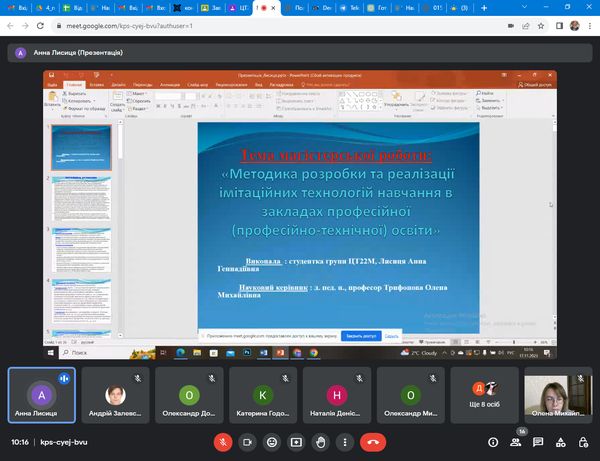Click the 'Ще 8 осіб' tile
This screenshot has height=461, width=600.
pos(484,394)
